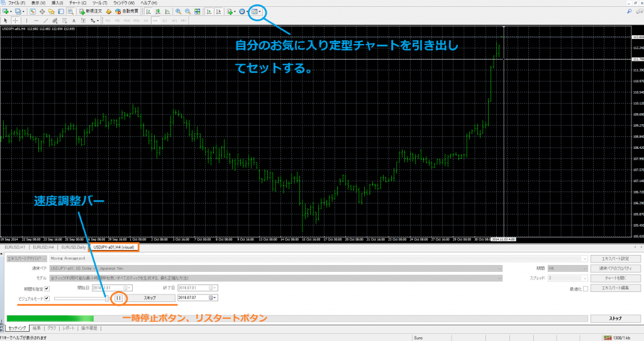Open the ツール menu

click(x=100, y=3)
